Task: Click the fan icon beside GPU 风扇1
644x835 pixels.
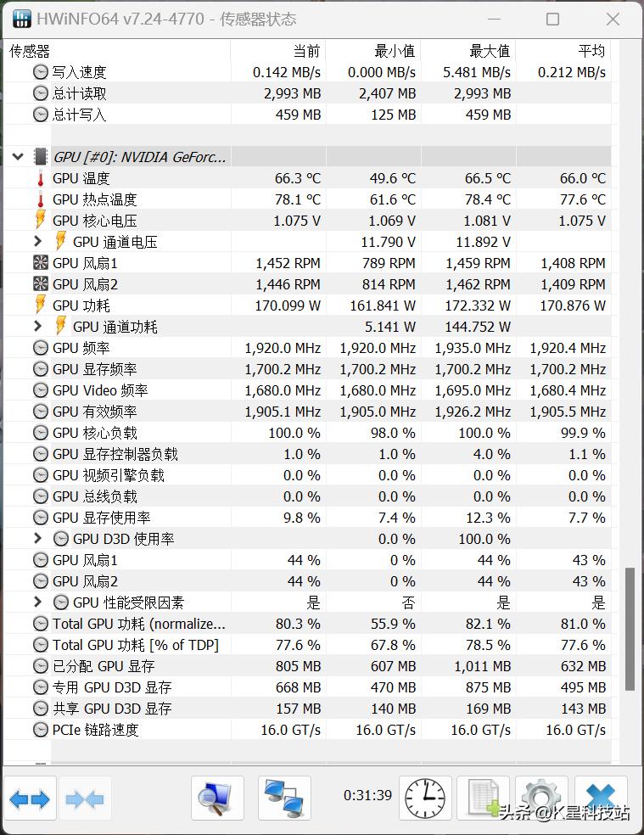Action: [x=39, y=262]
